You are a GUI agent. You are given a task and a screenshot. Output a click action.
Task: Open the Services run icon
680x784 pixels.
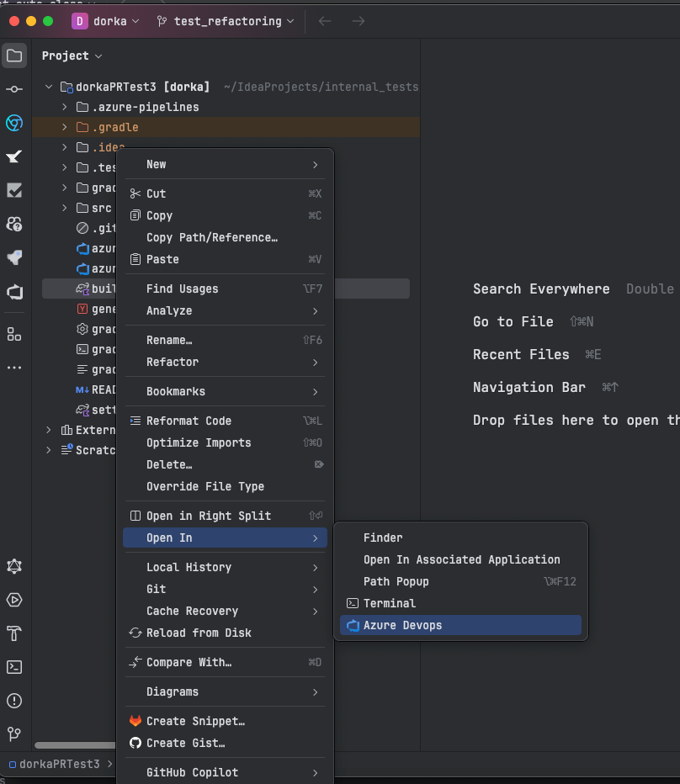14,600
